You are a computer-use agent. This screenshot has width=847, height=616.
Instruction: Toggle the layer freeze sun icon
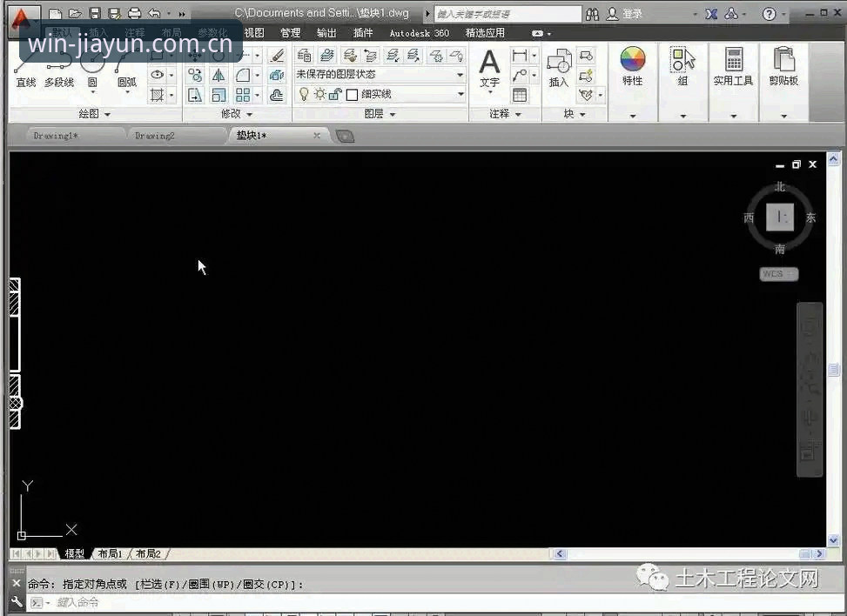pos(319,95)
